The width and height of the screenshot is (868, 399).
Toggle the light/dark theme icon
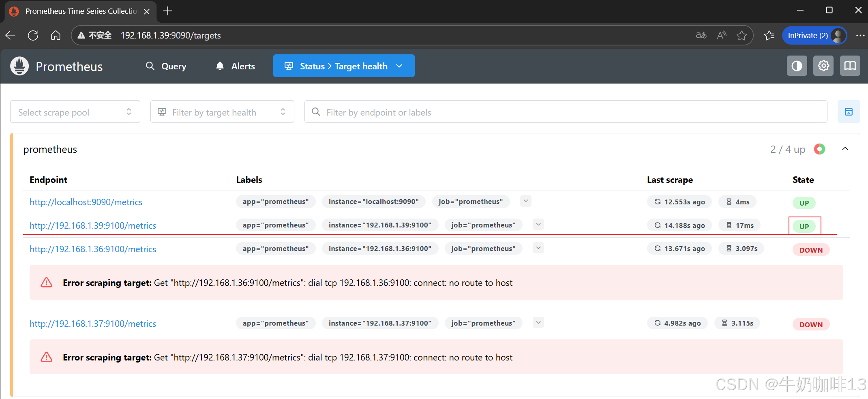[797, 66]
